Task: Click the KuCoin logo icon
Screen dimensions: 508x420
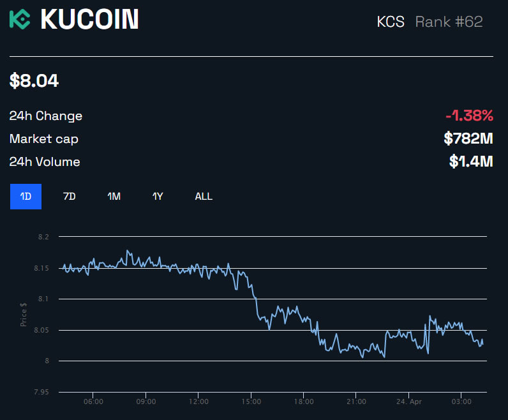Action: (x=20, y=20)
